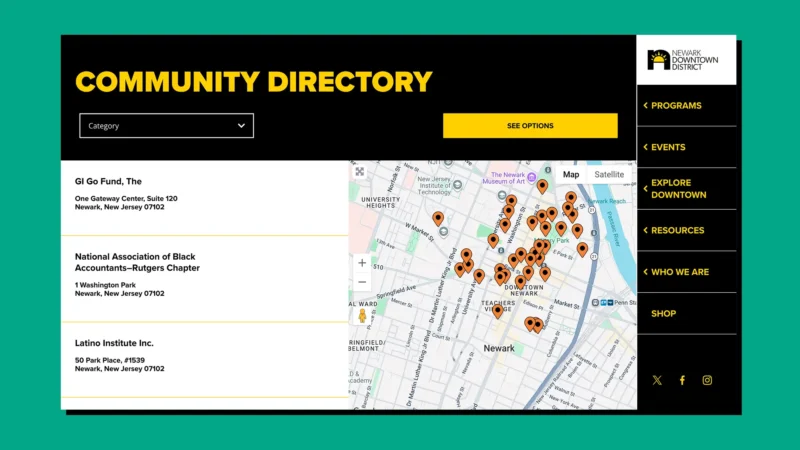Click the address 50 Park Place, #1539
The width and height of the screenshot is (800, 450).
coord(110,360)
